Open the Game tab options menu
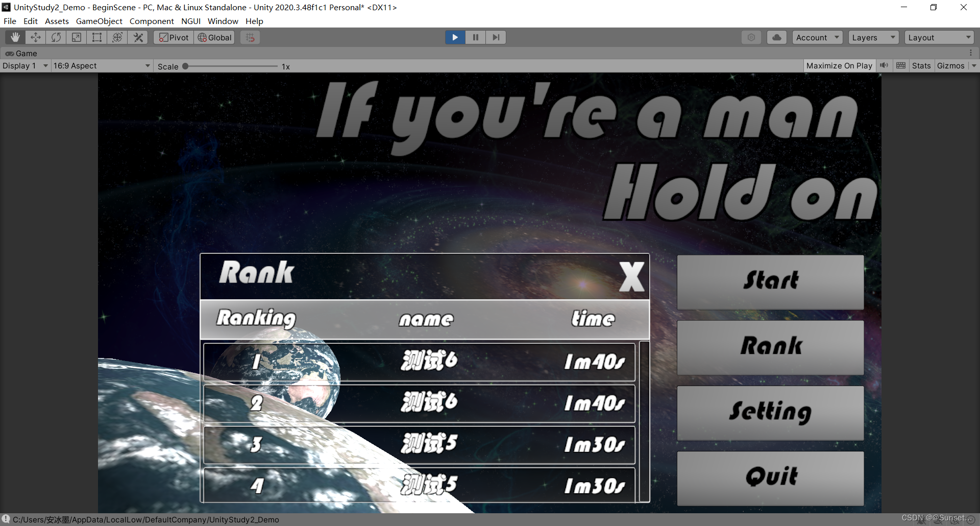Image resolution: width=980 pixels, height=526 pixels. 971,53
